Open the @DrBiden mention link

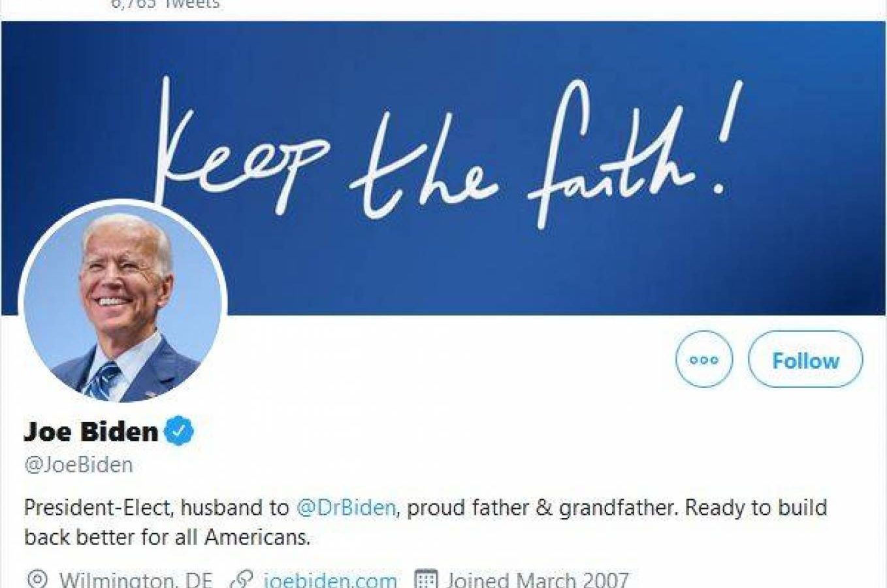click(x=346, y=508)
